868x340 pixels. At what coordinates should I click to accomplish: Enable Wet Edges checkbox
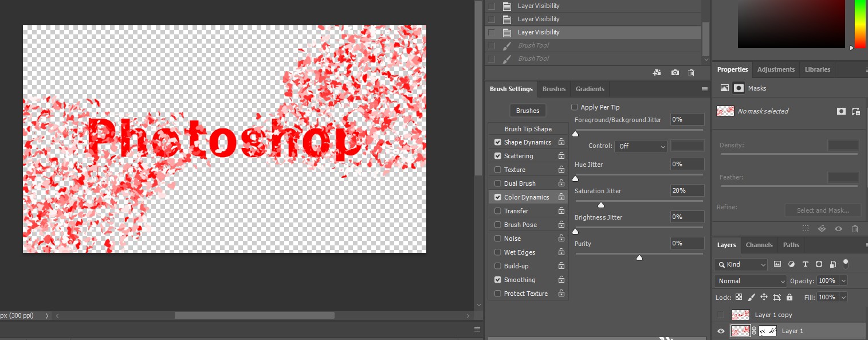497,252
